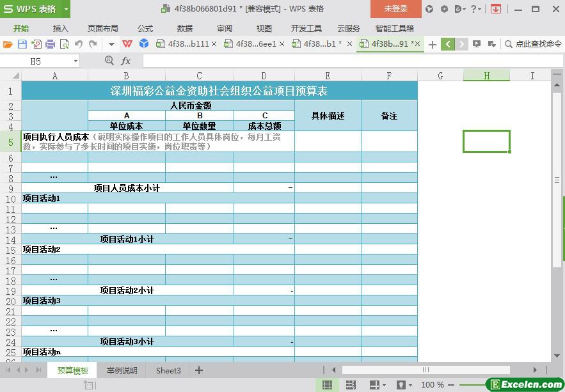565x392 pixels.
Task: Expand the quick access toolbar customize arrow
Action: [x=111, y=44]
